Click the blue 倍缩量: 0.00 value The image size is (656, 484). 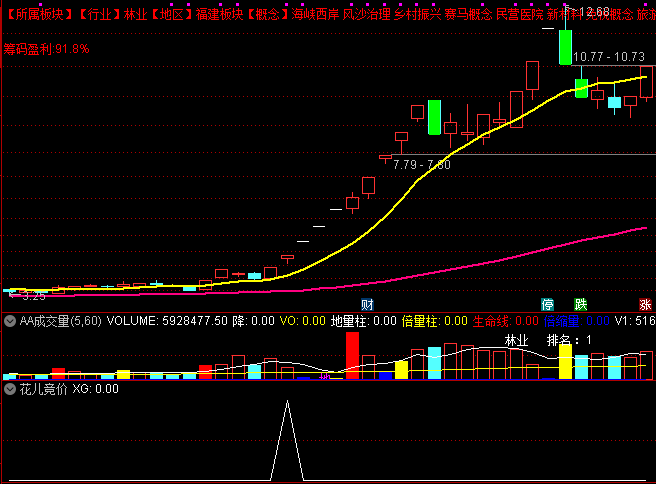(x=577, y=321)
